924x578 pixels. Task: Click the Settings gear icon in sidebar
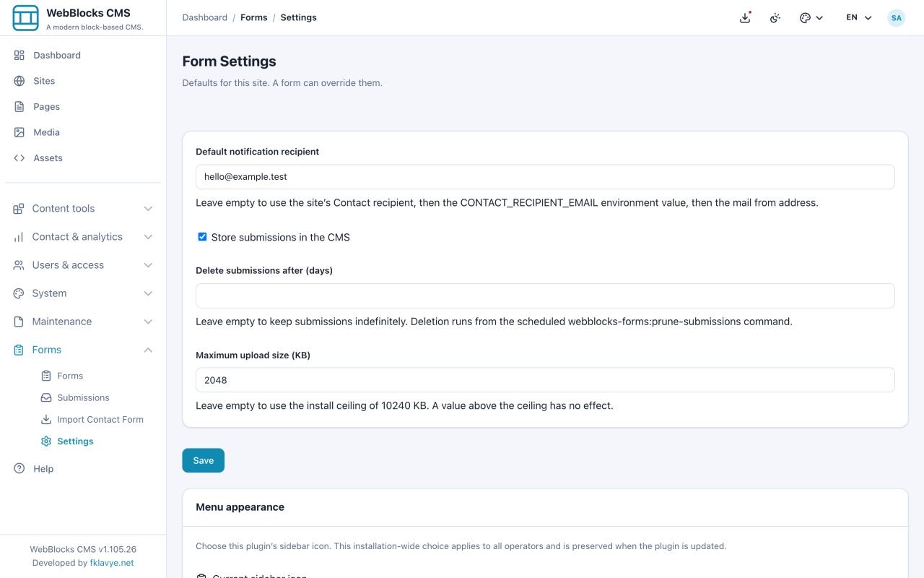pyautogui.click(x=46, y=441)
